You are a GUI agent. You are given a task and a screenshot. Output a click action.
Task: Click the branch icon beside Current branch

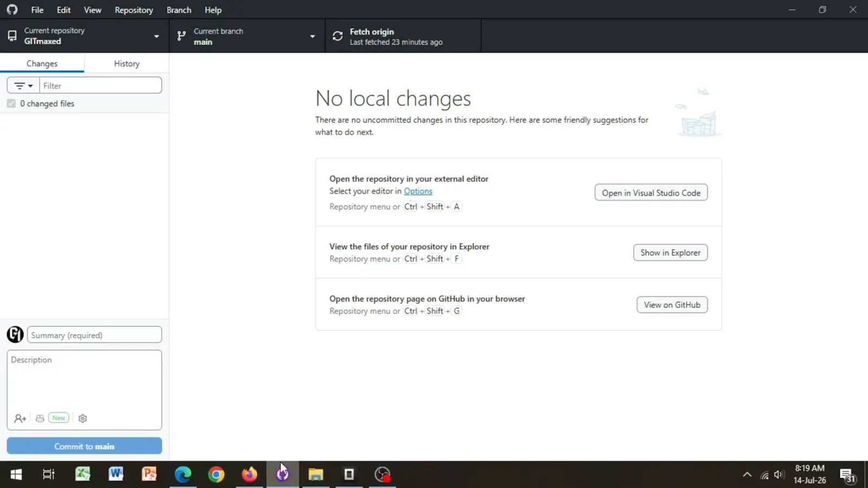181,36
